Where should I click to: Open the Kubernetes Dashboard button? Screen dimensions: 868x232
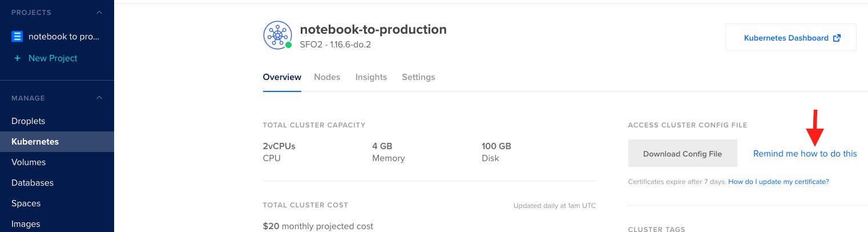790,38
